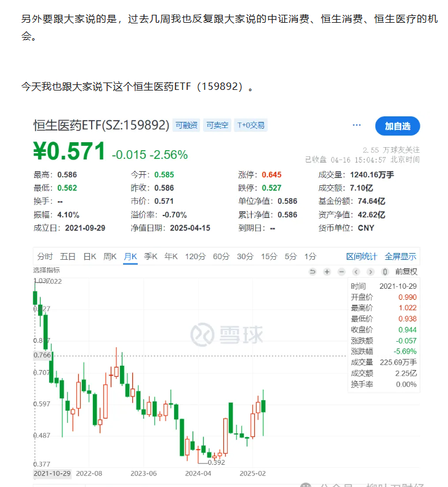Switch to the 周K tab
Screen dimensions: 448x487
pyautogui.click(x=110, y=257)
